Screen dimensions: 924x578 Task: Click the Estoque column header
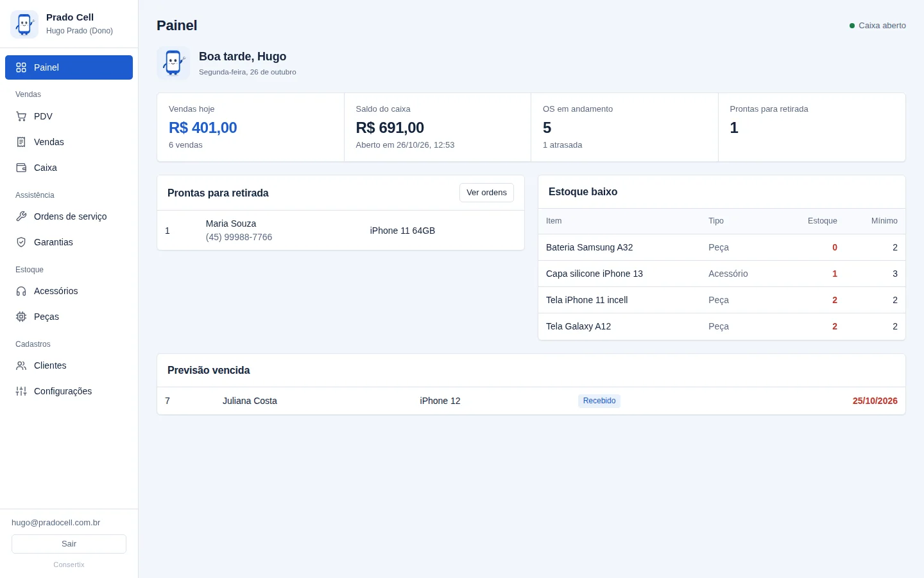pos(823,221)
